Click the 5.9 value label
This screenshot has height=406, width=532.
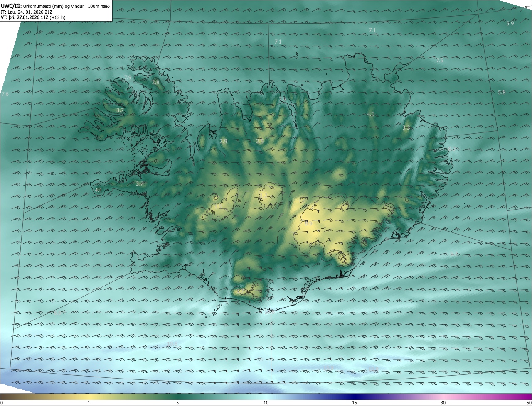510,24
